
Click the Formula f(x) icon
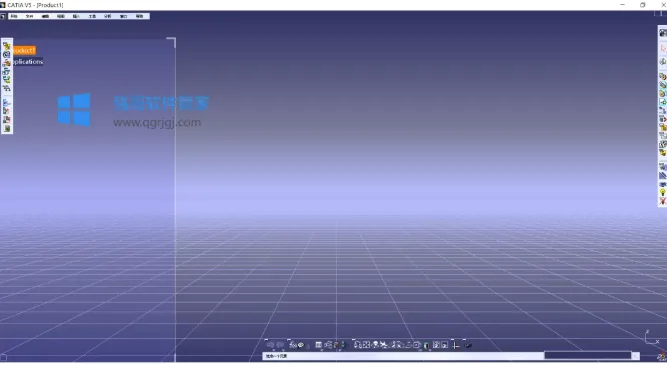[x=293, y=345]
